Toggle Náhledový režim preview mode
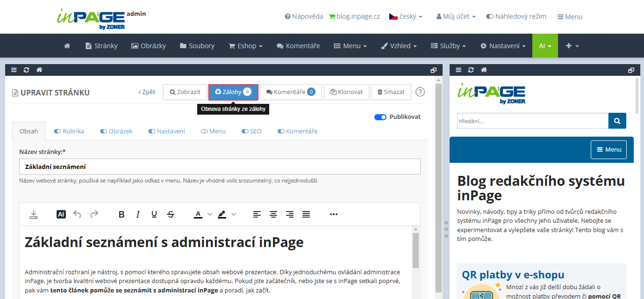The image size is (644, 299). [516, 16]
